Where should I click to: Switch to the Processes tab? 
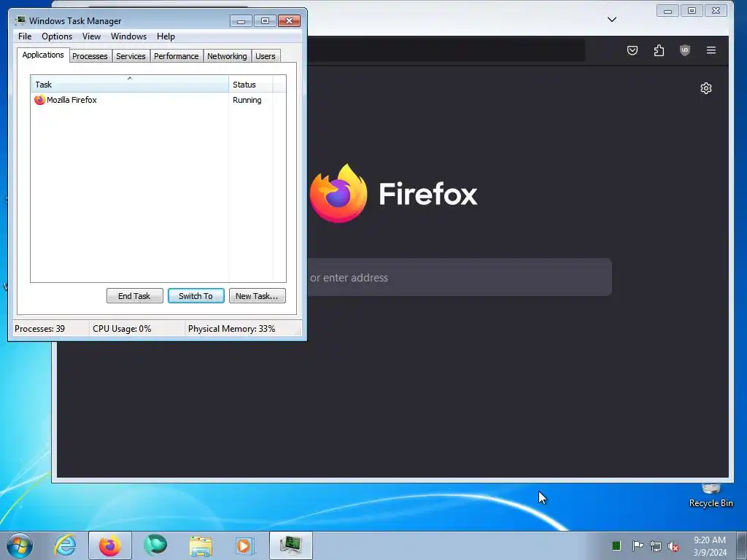90,56
